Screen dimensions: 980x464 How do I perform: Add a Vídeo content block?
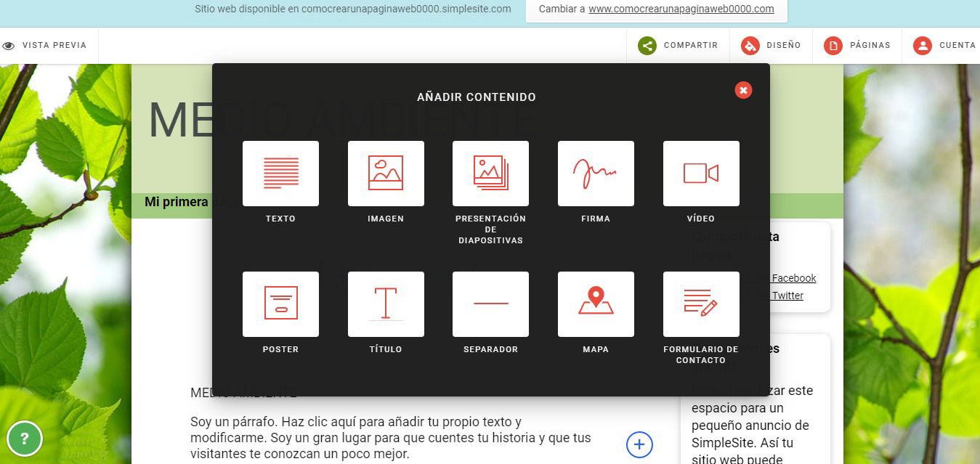701,174
